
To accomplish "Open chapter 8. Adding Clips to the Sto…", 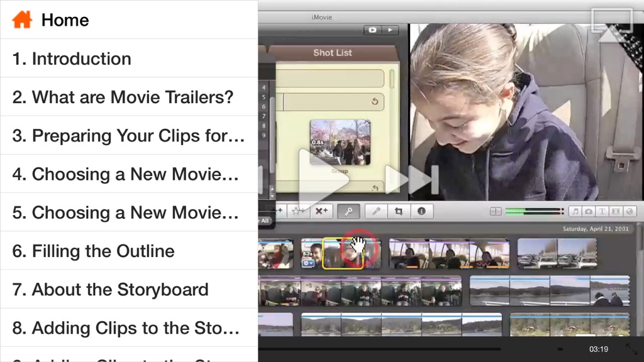I will (x=129, y=328).
